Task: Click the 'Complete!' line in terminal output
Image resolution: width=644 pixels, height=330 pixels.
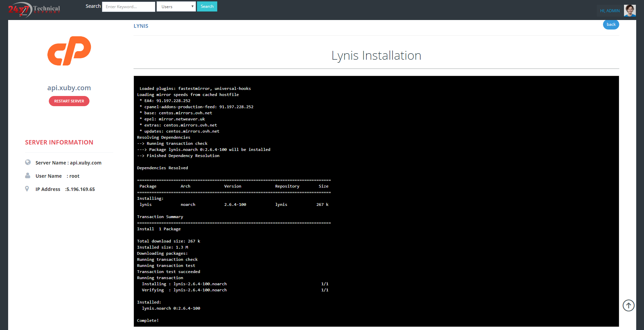Action: [x=148, y=321]
